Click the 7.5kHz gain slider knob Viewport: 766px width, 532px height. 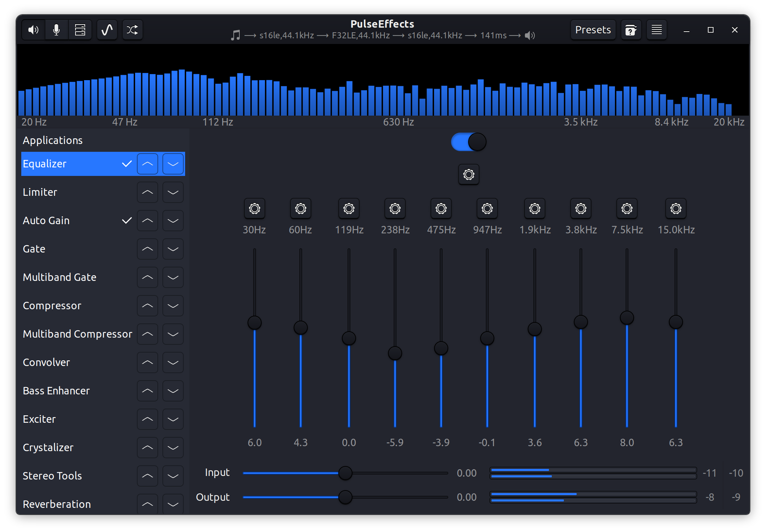pos(627,318)
